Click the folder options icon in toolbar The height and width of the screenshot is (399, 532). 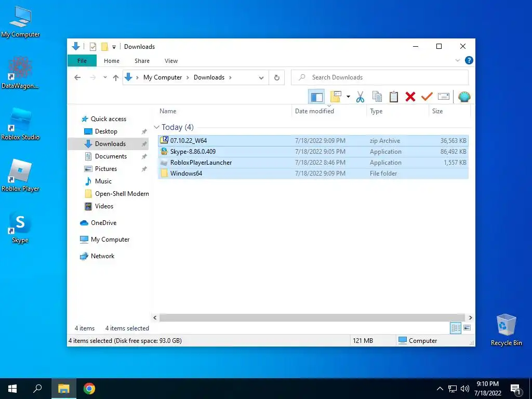click(336, 97)
